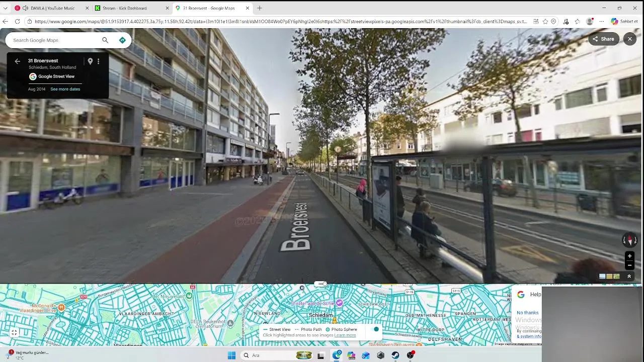The height and width of the screenshot is (362, 644).
Task: Click the Google Street View attribution link
Action: [52, 76]
